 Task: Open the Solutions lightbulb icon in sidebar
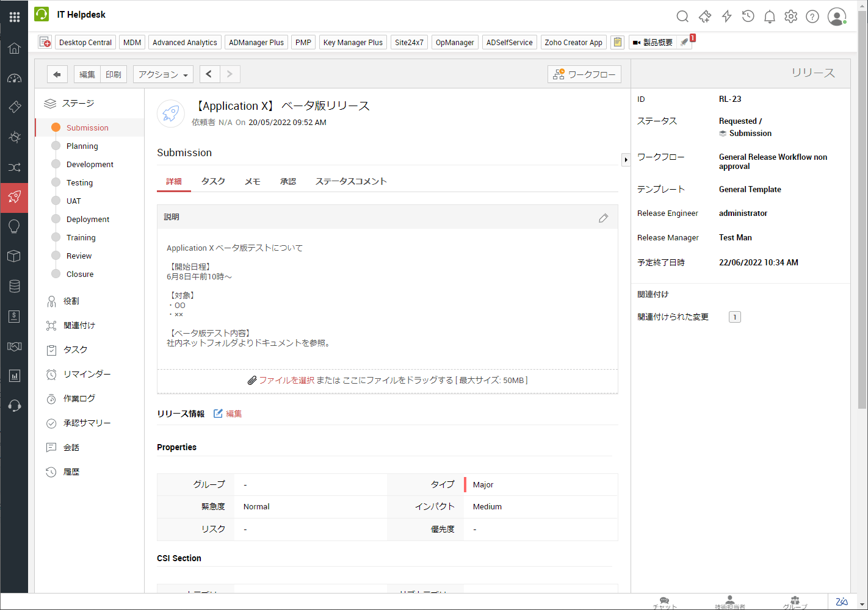tap(15, 227)
